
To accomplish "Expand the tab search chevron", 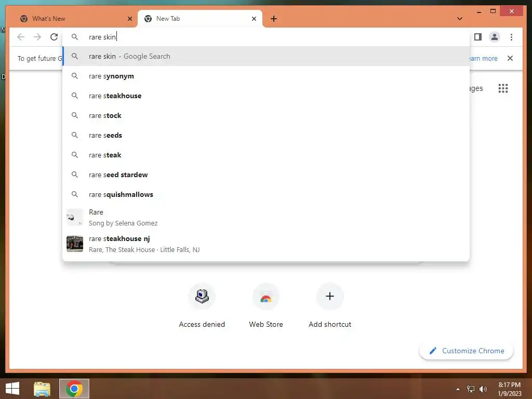I will tap(459, 19).
